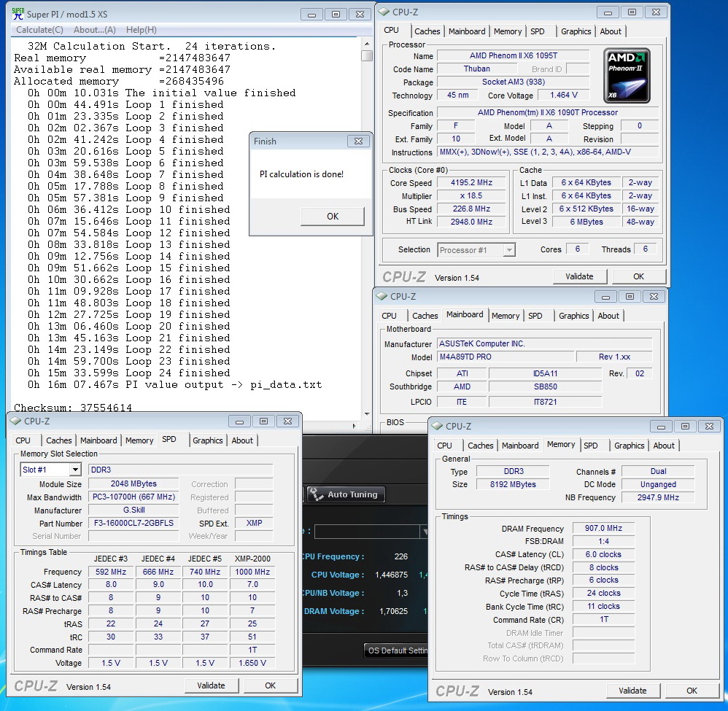This screenshot has height=711, width=728.
Task: Open About tab in top CPU-Z window
Action: (610, 31)
